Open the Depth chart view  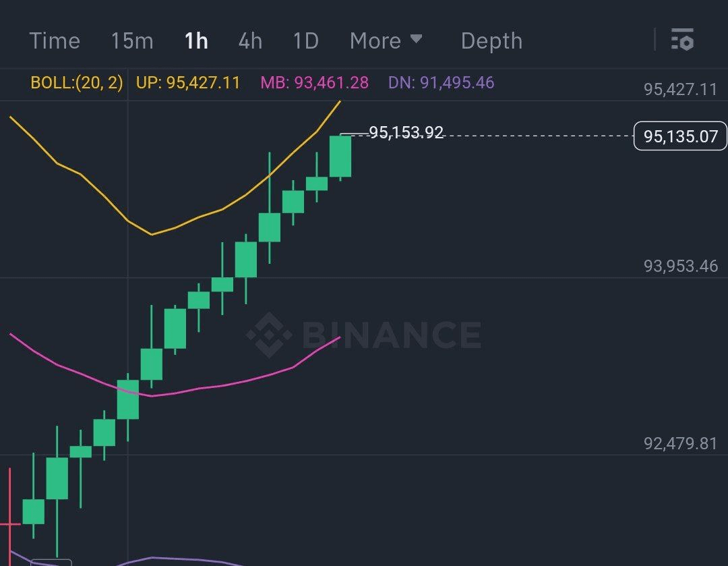[x=491, y=41]
